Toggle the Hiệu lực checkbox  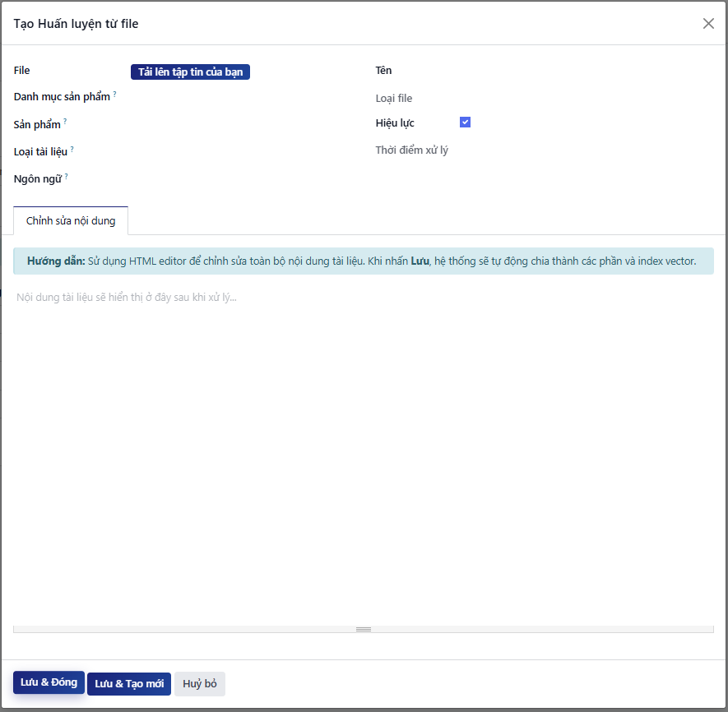465,123
